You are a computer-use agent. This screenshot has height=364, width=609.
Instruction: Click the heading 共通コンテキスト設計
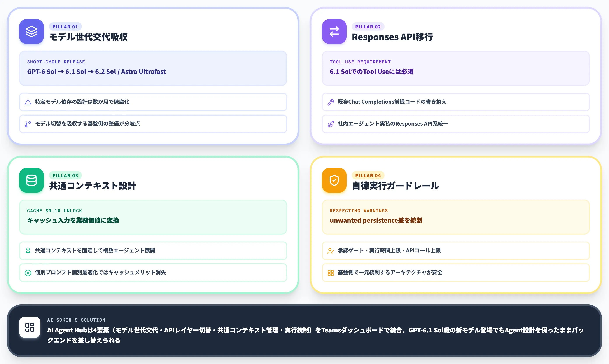click(x=93, y=186)
